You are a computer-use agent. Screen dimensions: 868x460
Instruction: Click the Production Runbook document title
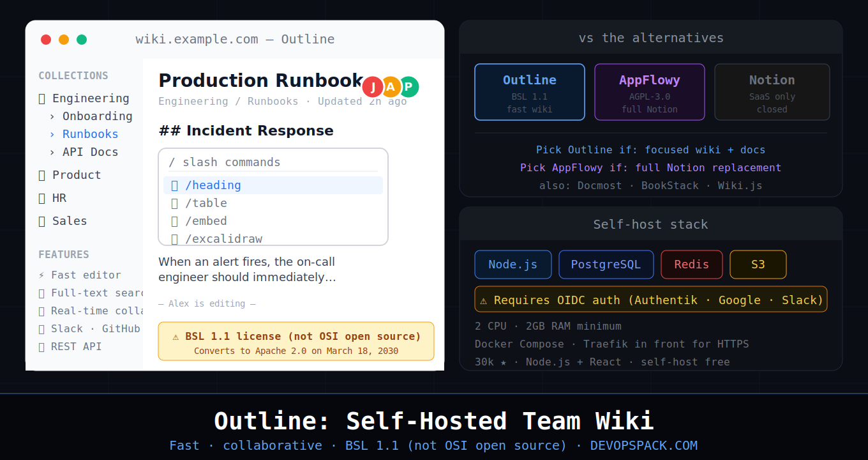tap(261, 80)
